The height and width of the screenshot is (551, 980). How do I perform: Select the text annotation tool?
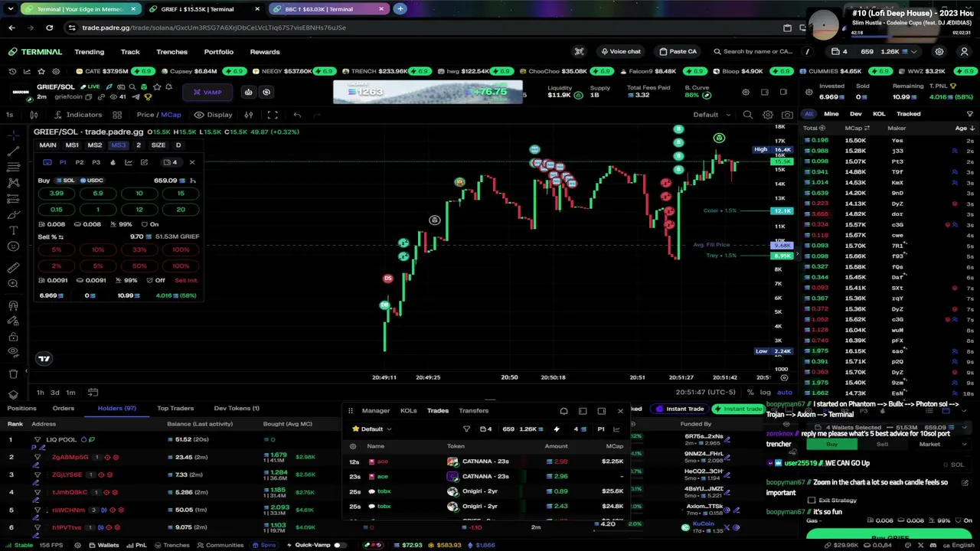click(x=13, y=230)
